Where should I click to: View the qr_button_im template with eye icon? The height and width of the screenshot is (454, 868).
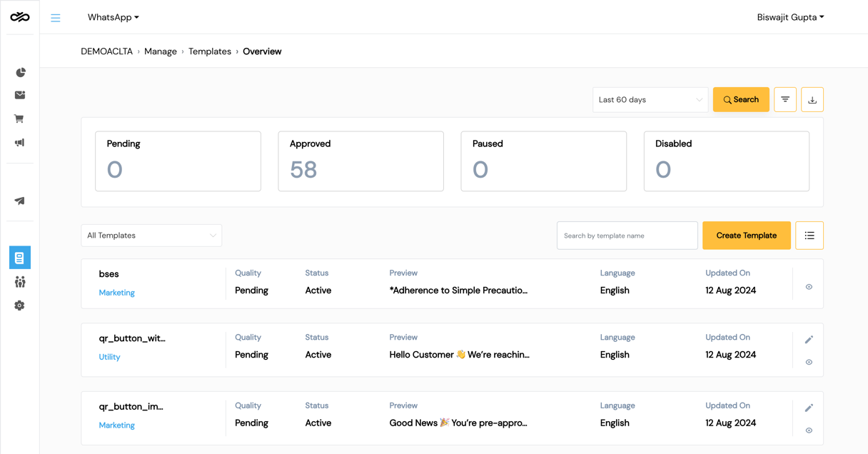[x=809, y=430]
